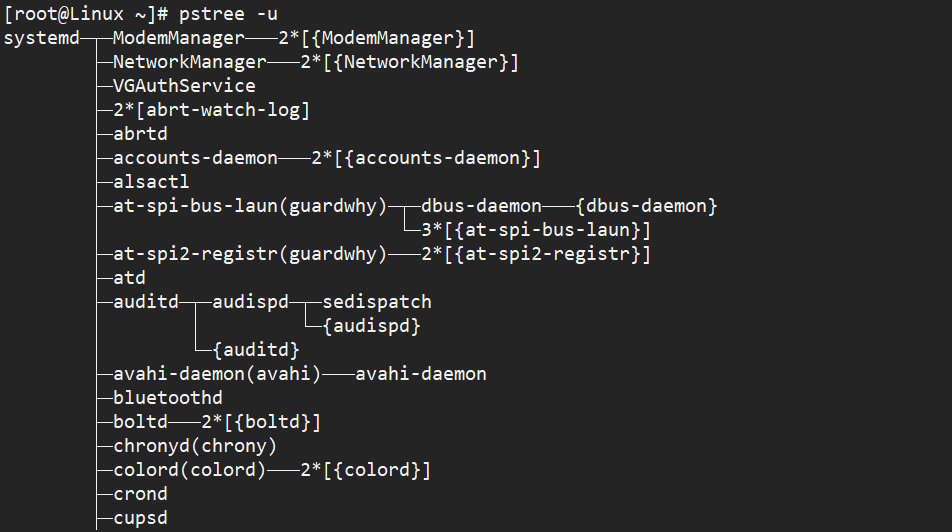Select the {audispd} thread entry
952x532 pixels.
pyautogui.click(x=371, y=326)
